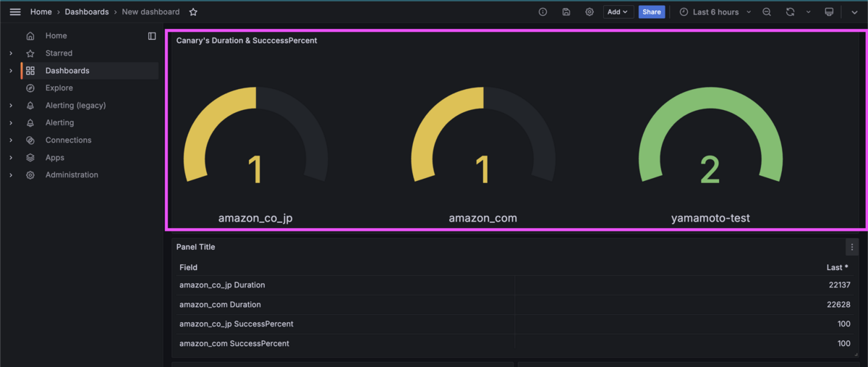Switch to TV kiosk view mode

click(x=829, y=12)
